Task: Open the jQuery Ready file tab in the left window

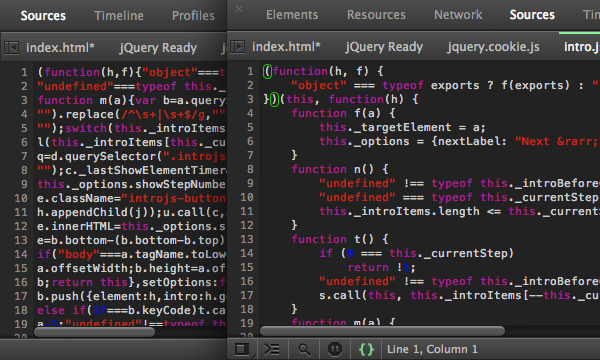Action: click(158, 48)
